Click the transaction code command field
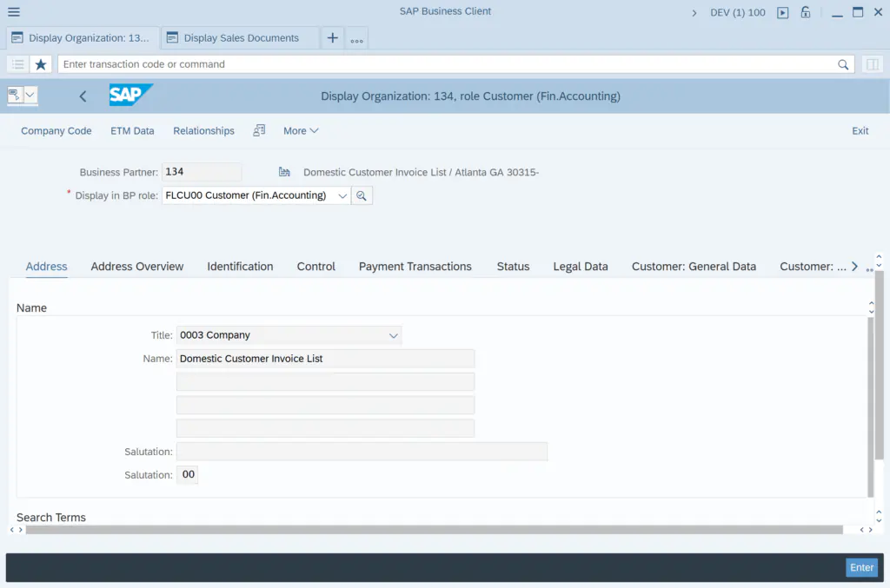890x588 pixels. click(x=455, y=64)
